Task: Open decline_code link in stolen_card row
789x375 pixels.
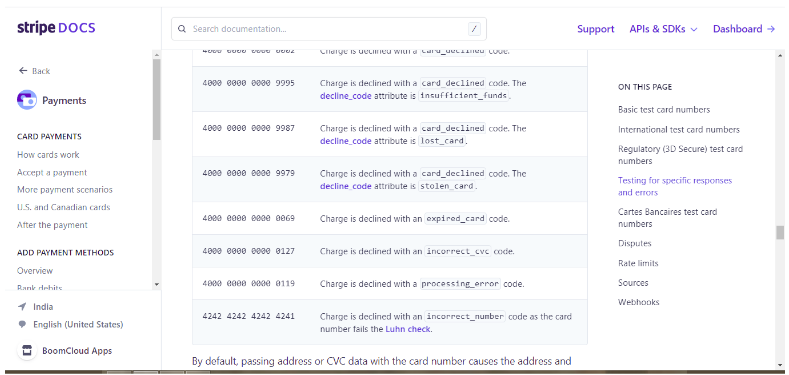Action: pyautogui.click(x=345, y=186)
